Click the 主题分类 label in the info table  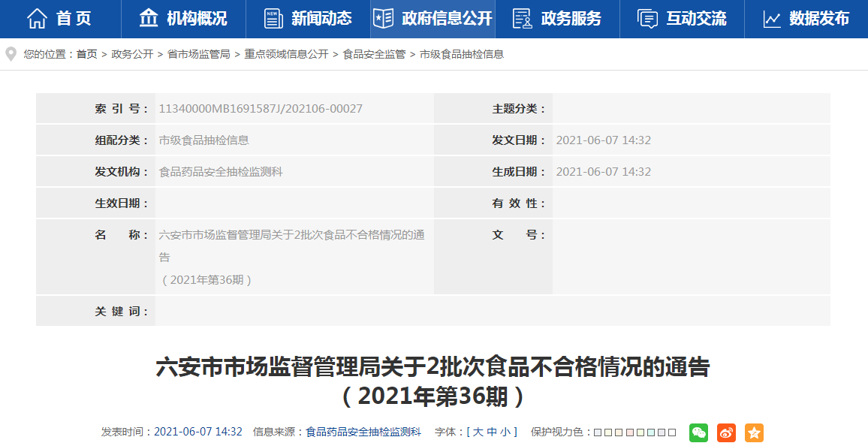click(519, 109)
